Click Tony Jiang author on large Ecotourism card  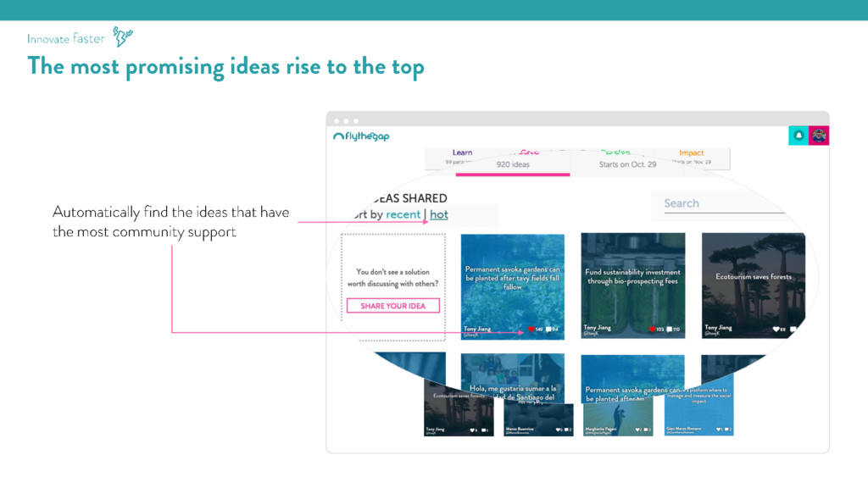point(718,328)
